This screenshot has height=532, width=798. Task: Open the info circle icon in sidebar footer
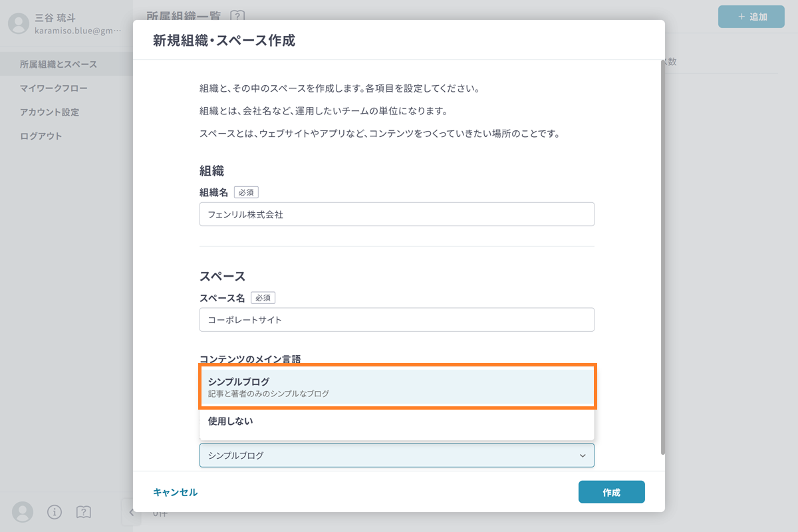[55, 511]
